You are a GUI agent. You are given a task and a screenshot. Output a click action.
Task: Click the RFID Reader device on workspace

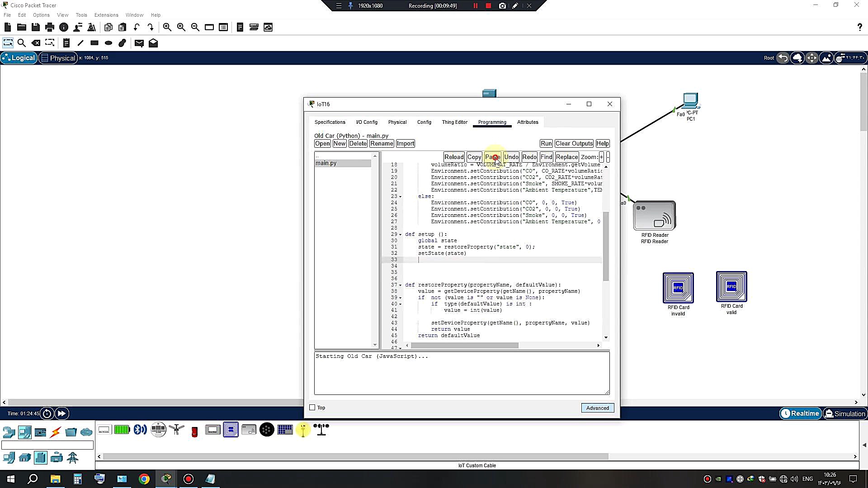(655, 216)
